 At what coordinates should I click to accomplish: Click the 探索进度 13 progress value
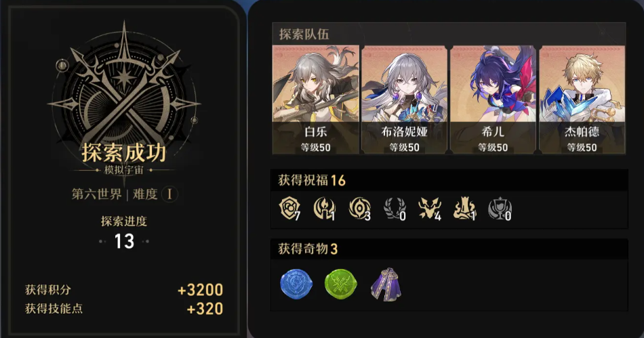click(x=124, y=241)
